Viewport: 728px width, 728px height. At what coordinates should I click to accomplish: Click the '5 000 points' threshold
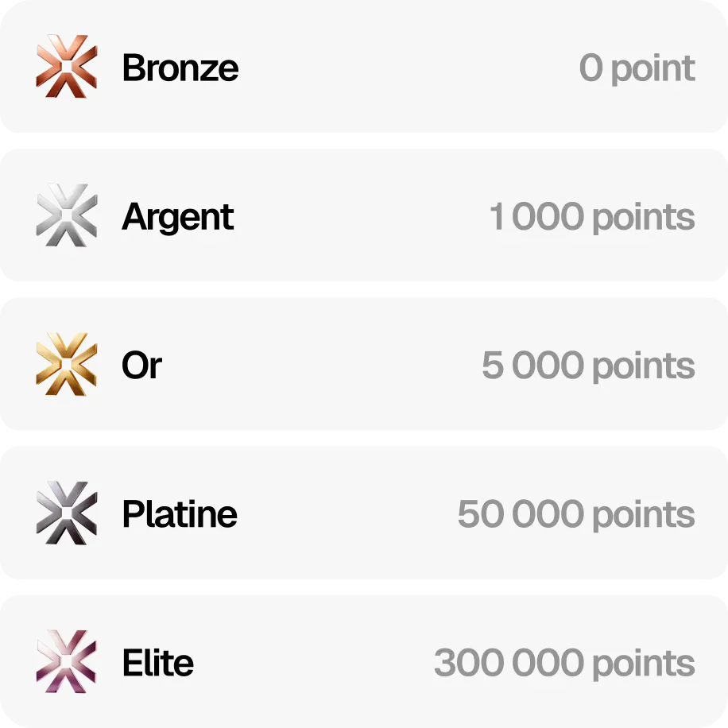pos(588,366)
